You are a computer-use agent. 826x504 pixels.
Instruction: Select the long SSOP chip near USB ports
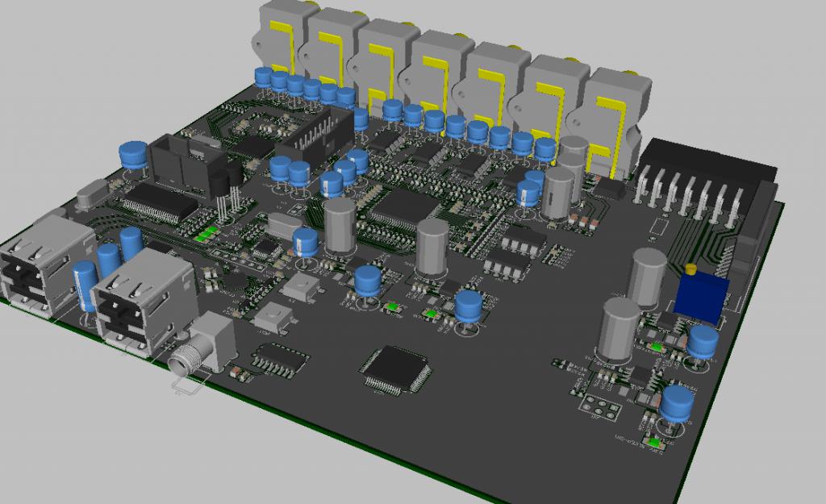tap(161, 202)
